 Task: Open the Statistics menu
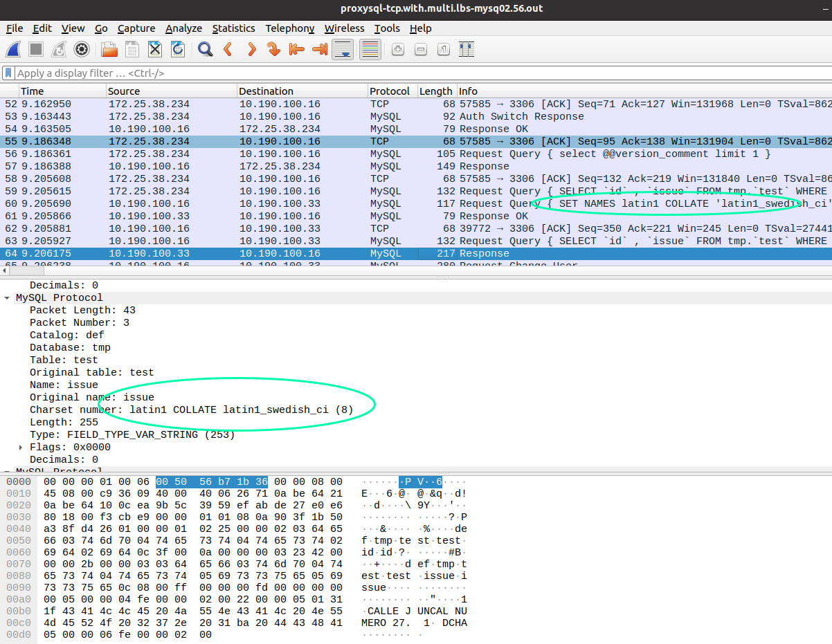[233, 28]
